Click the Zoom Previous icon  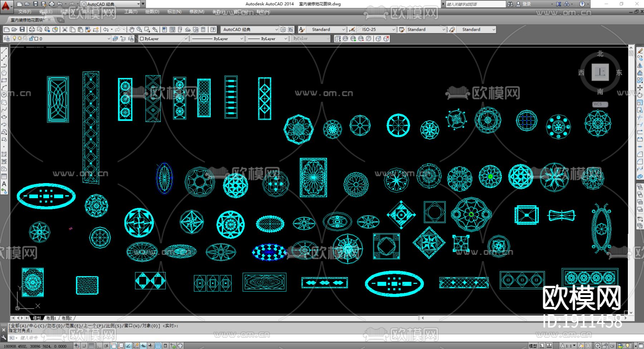click(155, 29)
